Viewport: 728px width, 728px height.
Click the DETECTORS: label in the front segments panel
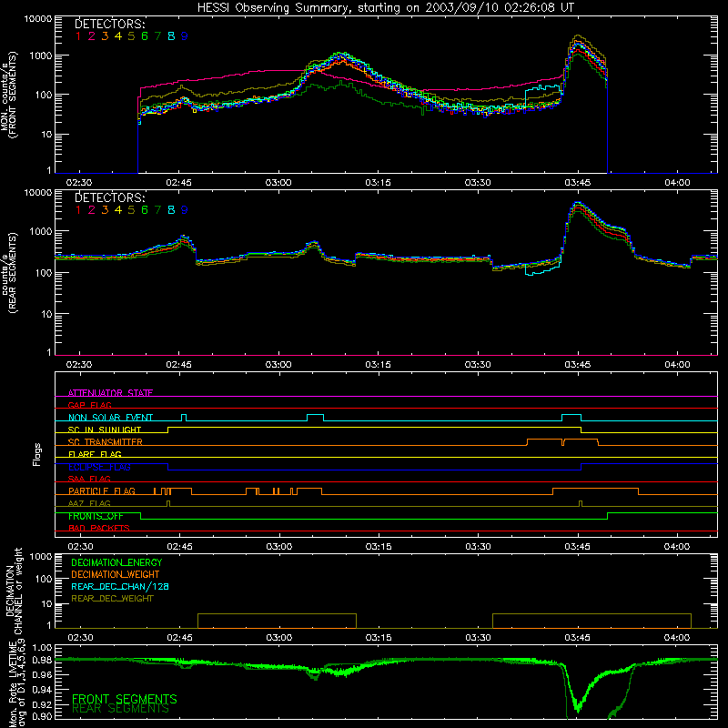coord(109,24)
